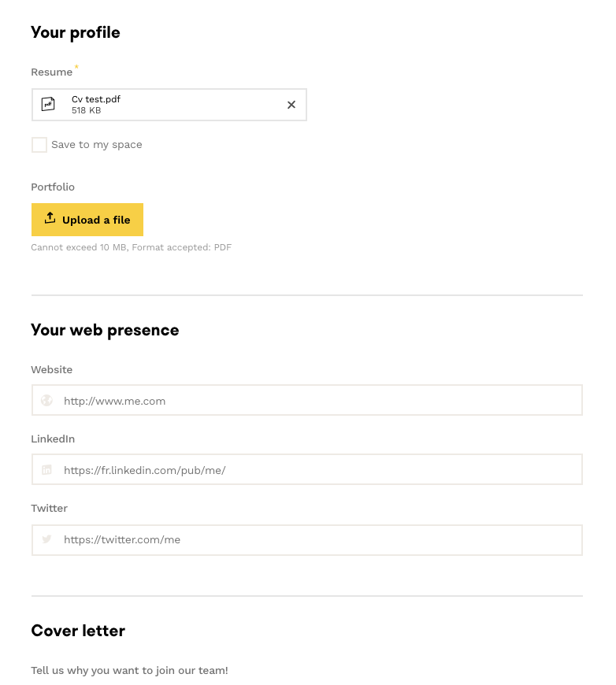The width and height of the screenshot is (616, 685).
Task: Click the Save to my space label
Action: click(97, 145)
